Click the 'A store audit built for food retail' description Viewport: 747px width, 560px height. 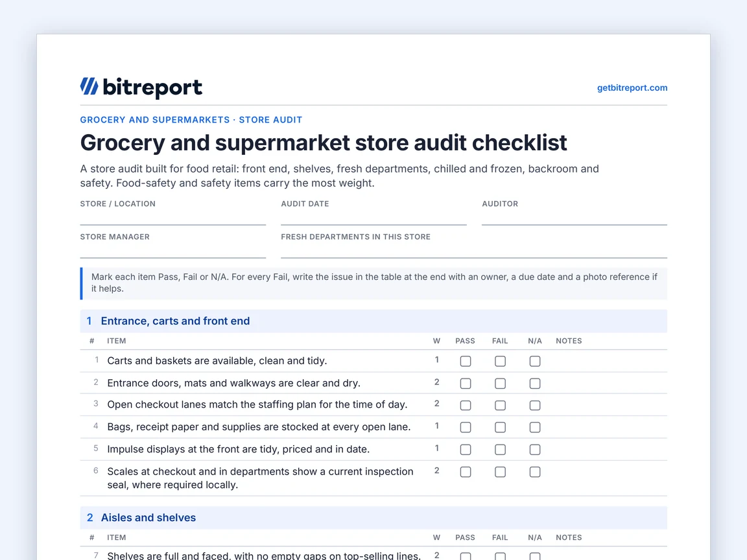pos(339,176)
